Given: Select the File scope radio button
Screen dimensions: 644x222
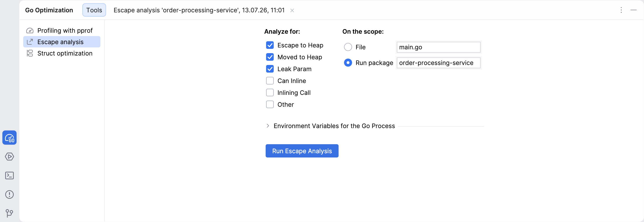Looking at the screenshot, I should click(x=348, y=47).
